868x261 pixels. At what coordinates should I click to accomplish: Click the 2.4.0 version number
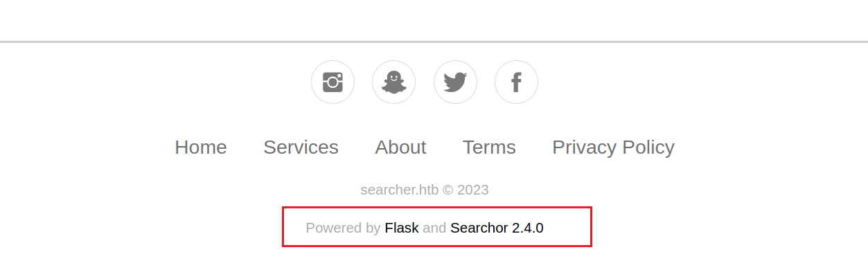click(528, 228)
